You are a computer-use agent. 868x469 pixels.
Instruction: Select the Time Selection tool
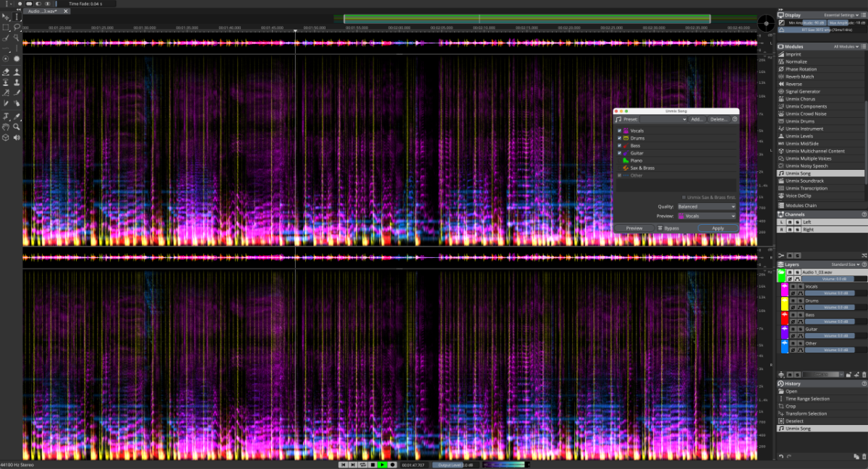[16, 17]
